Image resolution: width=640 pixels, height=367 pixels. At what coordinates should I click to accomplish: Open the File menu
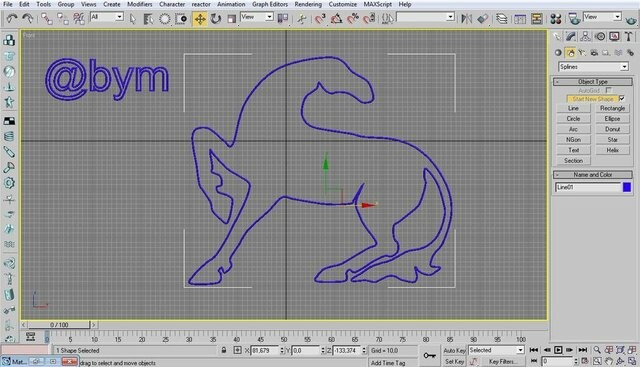[7, 4]
